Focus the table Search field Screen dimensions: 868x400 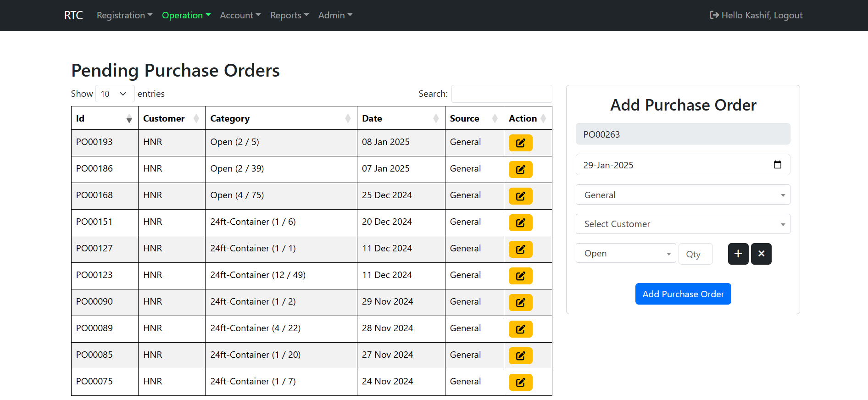pos(501,94)
